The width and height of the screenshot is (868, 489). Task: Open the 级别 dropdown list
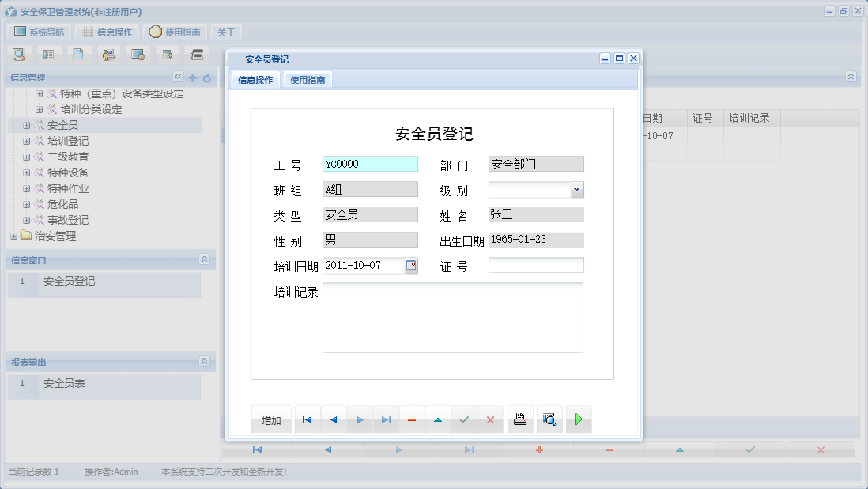pyautogui.click(x=578, y=189)
